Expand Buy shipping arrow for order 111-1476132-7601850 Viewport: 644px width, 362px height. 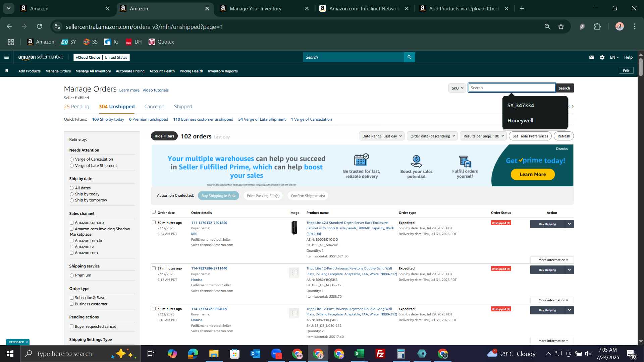point(569,224)
